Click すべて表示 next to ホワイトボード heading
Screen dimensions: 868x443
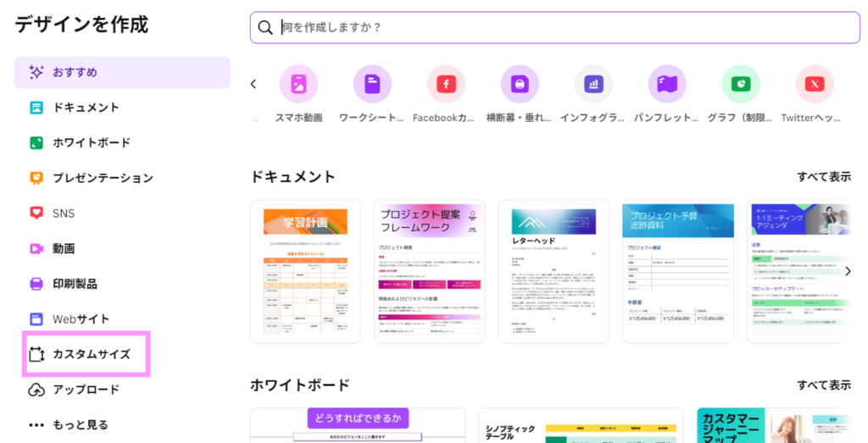[x=823, y=385]
